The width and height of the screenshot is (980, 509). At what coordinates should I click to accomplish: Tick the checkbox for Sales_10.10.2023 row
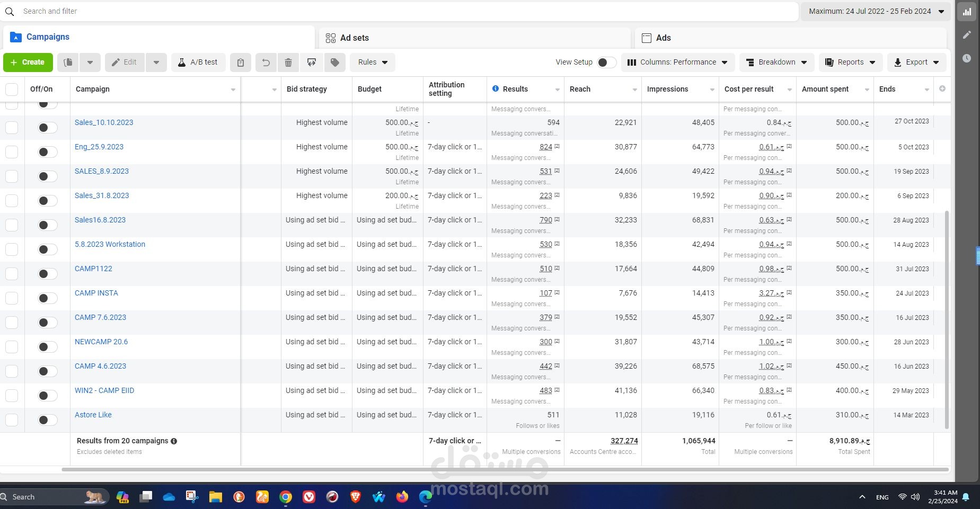point(12,128)
